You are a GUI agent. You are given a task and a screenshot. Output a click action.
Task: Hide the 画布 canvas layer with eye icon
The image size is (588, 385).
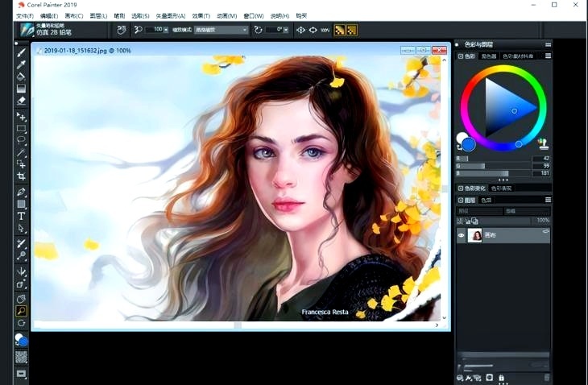pos(462,235)
